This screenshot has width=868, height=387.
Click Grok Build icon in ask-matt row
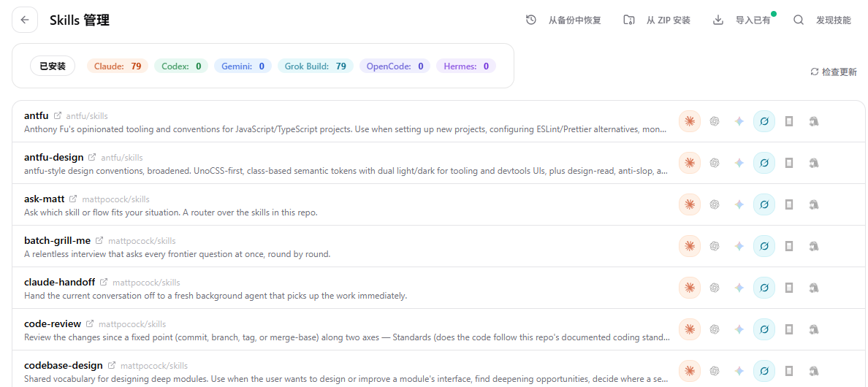764,204
